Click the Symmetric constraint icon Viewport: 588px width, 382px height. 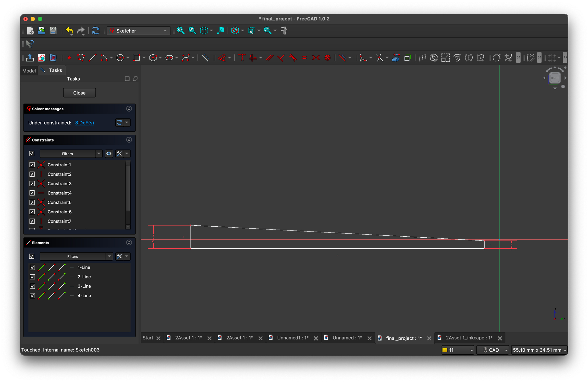(316, 58)
